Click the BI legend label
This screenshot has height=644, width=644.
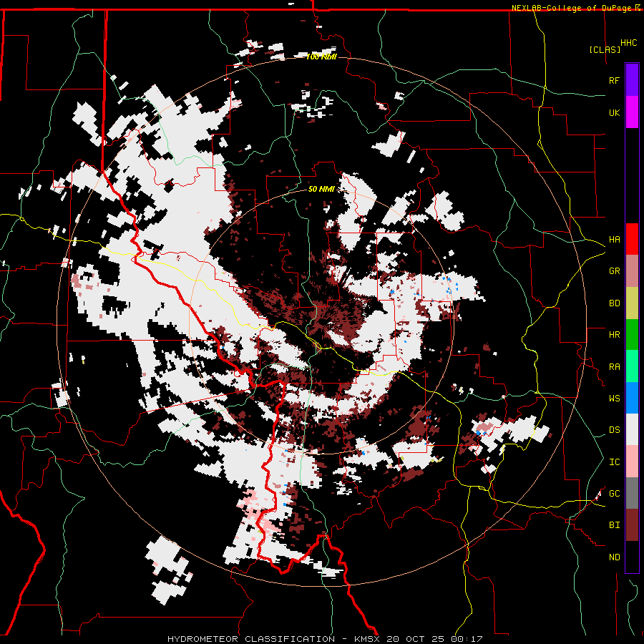pos(614,525)
